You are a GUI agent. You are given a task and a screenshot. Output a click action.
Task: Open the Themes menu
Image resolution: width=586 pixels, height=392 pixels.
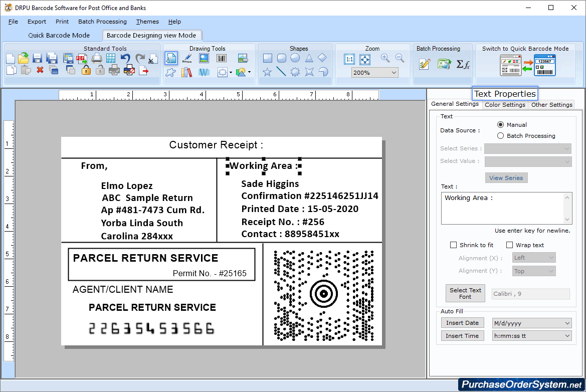tap(147, 22)
